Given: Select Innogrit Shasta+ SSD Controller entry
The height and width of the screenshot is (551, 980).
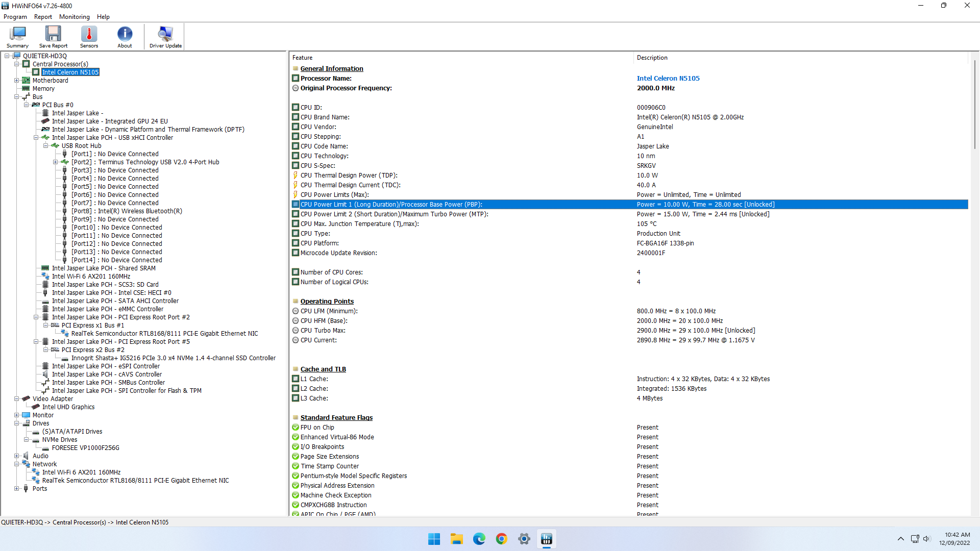Looking at the screenshot, I should pos(174,358).
